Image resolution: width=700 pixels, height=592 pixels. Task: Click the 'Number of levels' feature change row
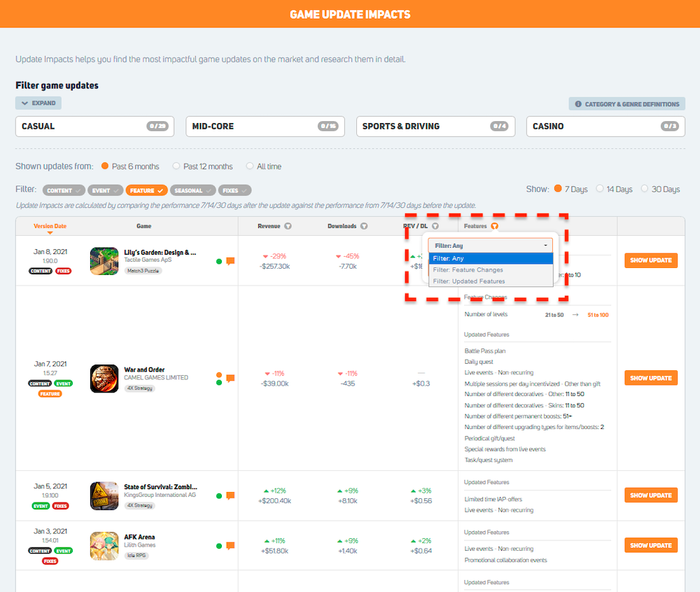coord(536,314)
